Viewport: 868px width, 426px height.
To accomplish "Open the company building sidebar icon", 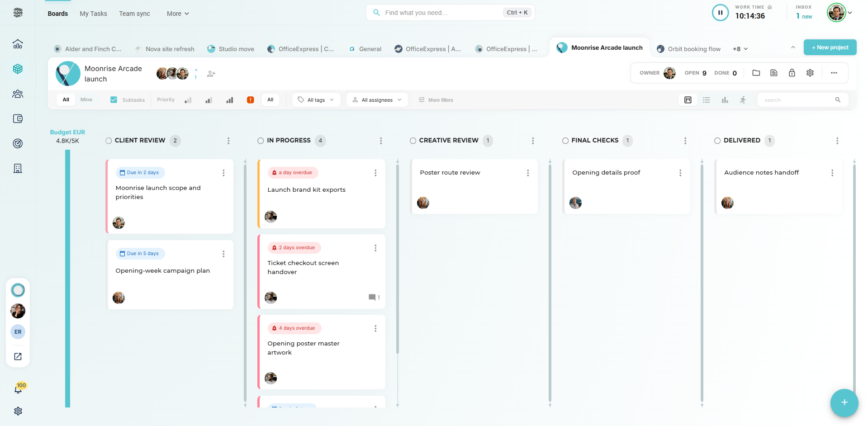I will pyautogui.click(x=18, y=169).
